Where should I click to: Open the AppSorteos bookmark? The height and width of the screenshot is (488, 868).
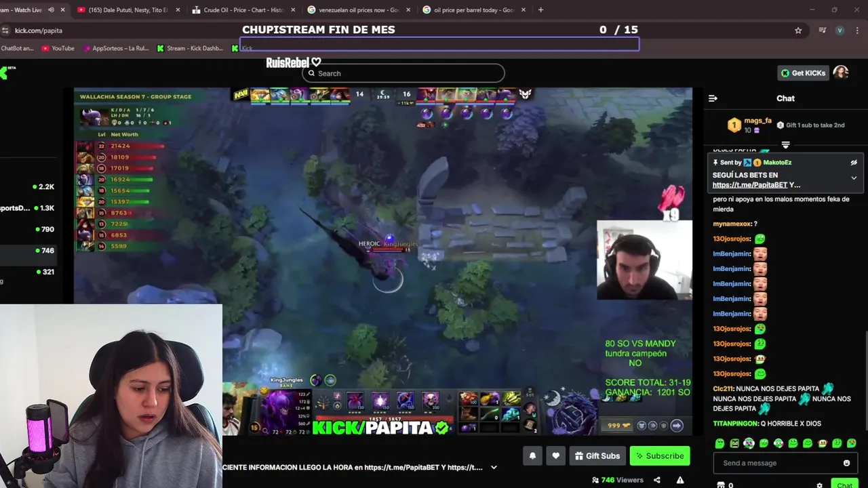pos(115,48)
